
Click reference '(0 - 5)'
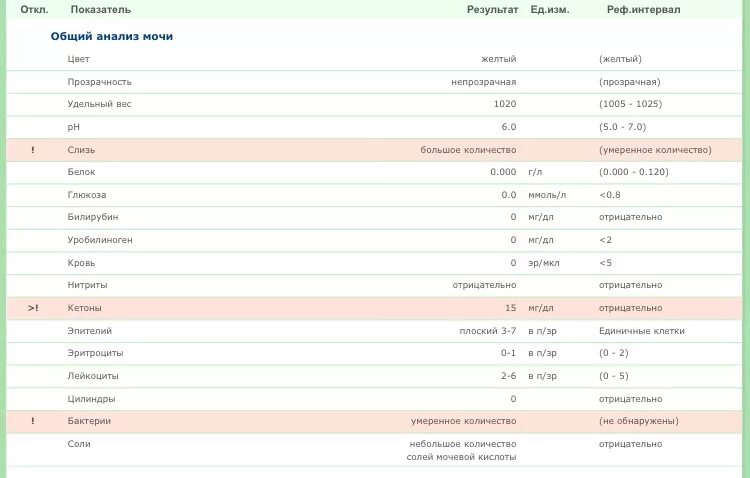click(x=614, y=376)
